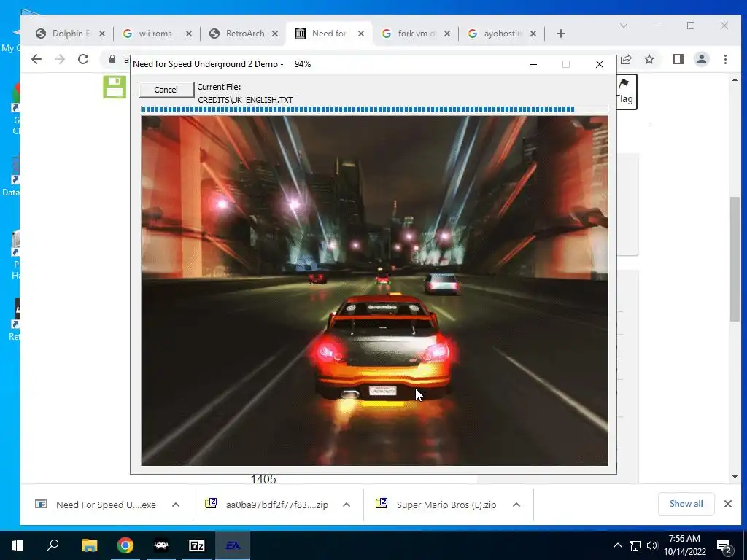The height and width of the screenshot is (560, 747).
Task: Click the scrollbar down arrow
Action: (x=735, y=477)
